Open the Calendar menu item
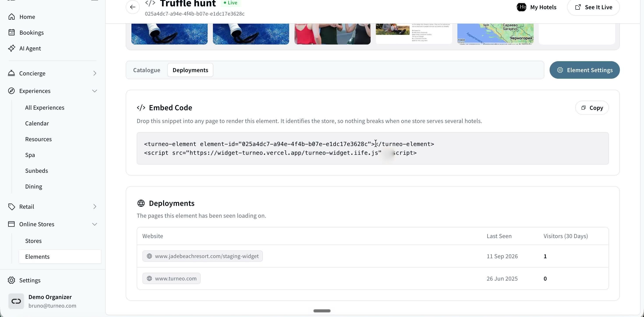644x317 pixels. [37, 123]
